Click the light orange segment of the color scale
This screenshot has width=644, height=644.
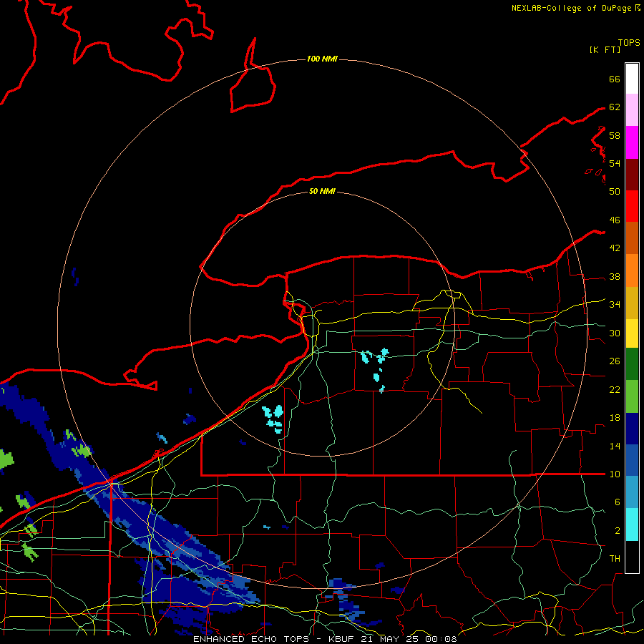click(x=632, y=270)
